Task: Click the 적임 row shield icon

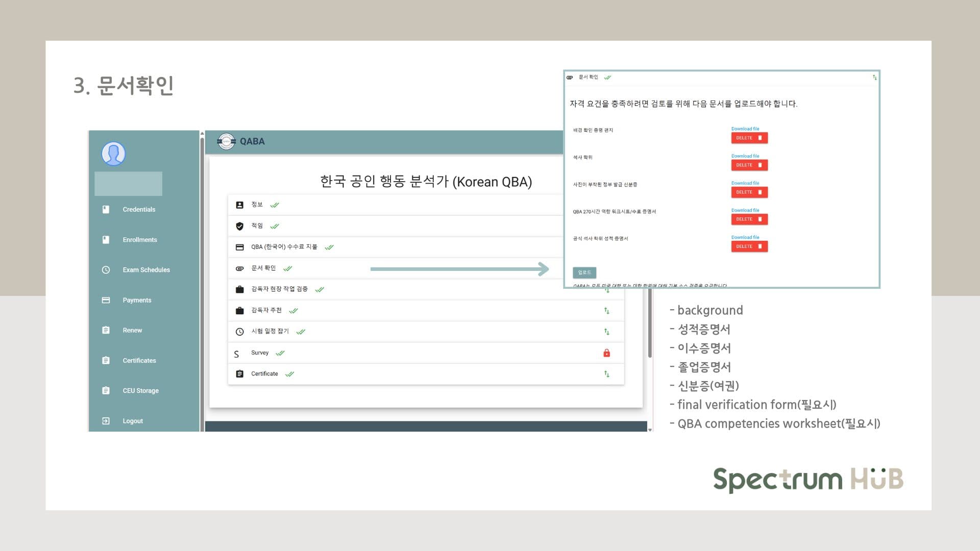Action: 239,226
